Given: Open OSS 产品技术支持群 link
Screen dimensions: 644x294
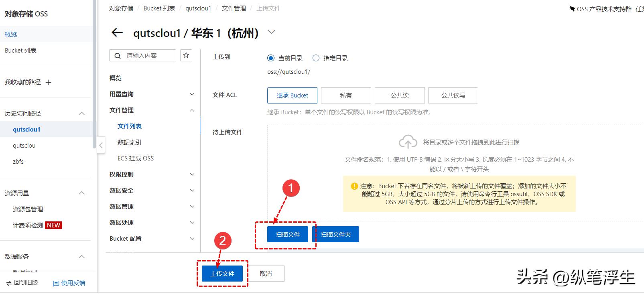Looking at the screenshot, I should [604, 9].
